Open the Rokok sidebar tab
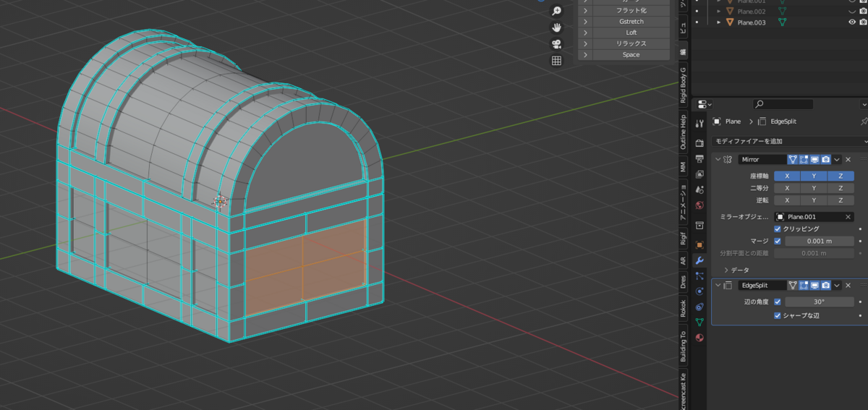 coord(683,309)
